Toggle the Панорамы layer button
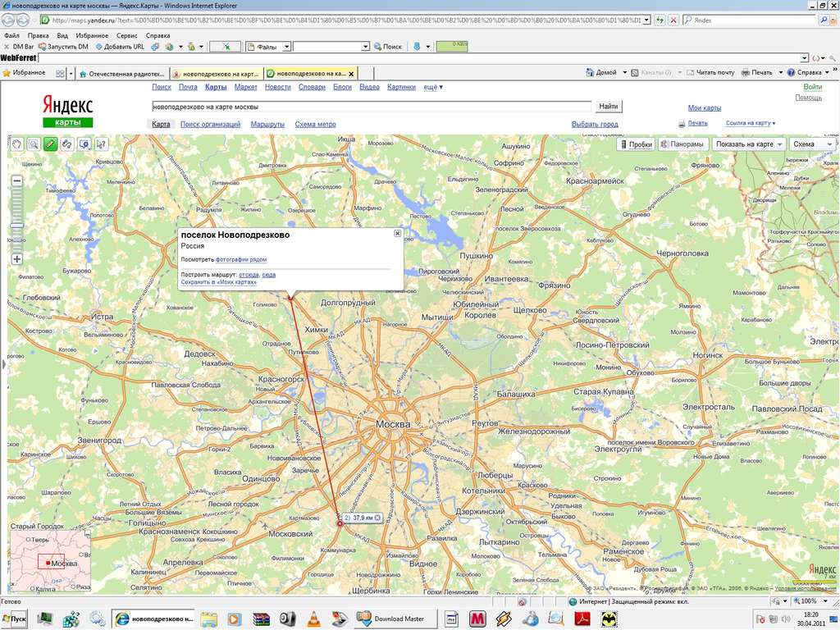840x630 pixels. (x=682, y=144)
